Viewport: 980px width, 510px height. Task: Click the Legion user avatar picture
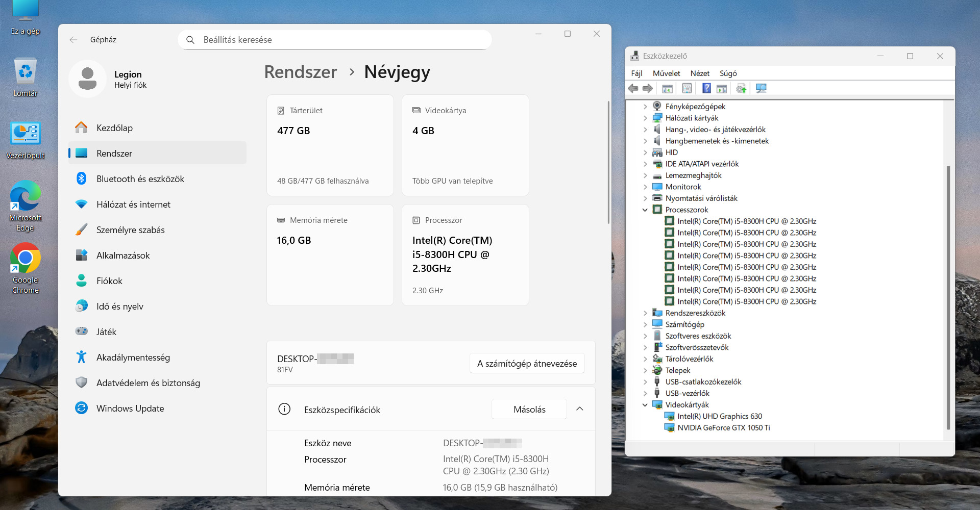87,79
